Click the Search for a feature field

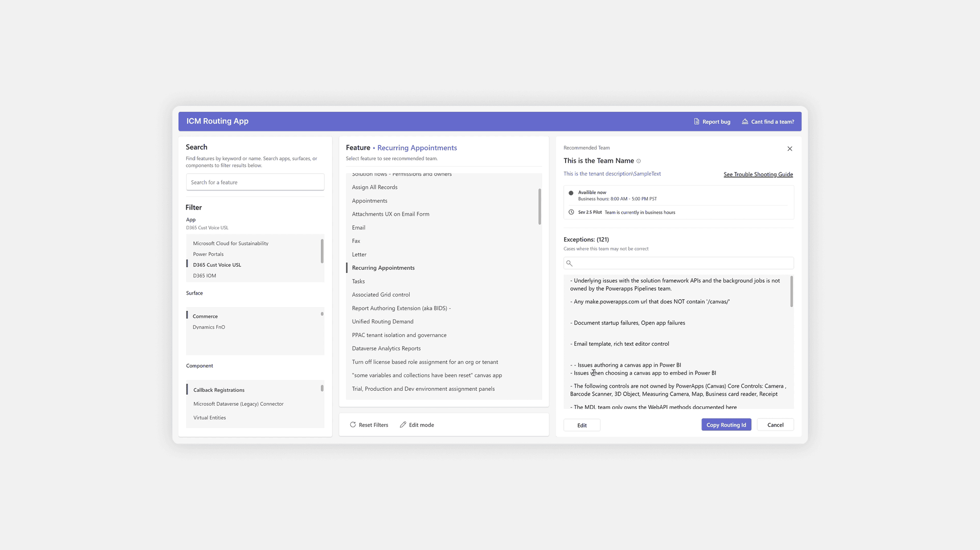click(x=255, y=182)
